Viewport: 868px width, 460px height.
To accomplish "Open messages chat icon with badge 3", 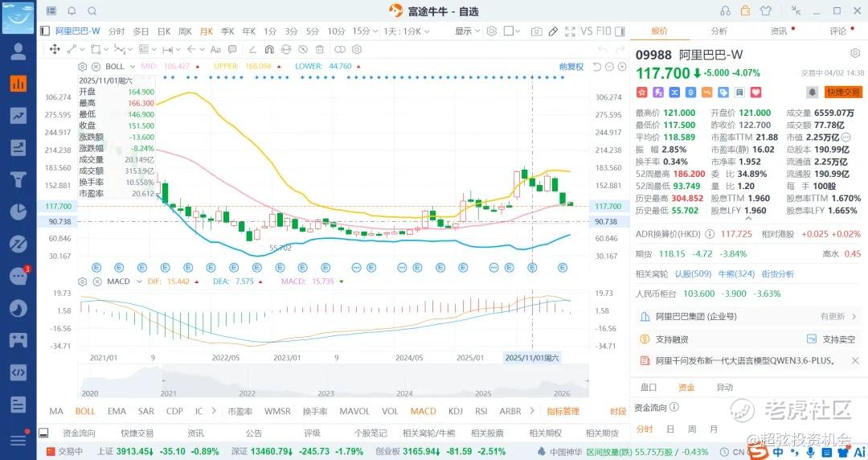I will click(18, 276).
